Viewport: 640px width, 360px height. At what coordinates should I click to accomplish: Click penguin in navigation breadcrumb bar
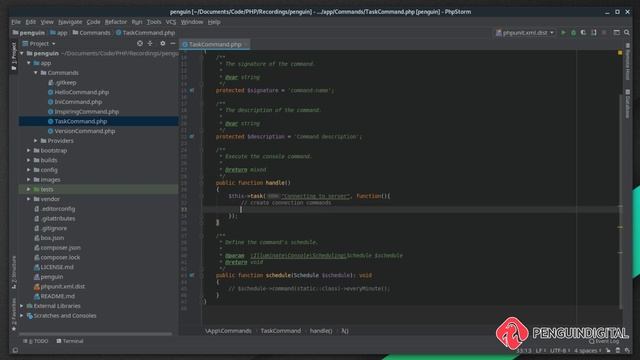pos(29,33)
